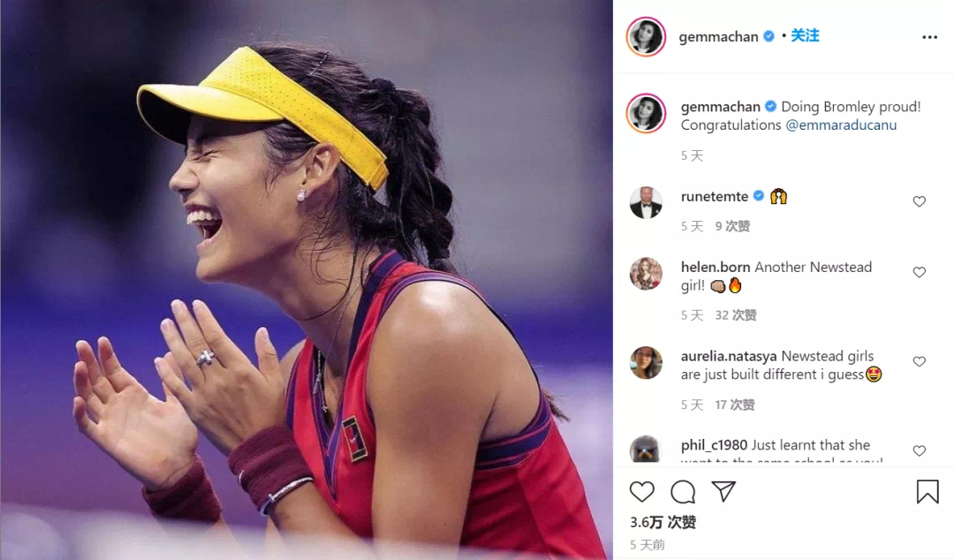Open the three-dots more options menu
The height and width of the screenshot is (560, 954).
coord(929,37)
